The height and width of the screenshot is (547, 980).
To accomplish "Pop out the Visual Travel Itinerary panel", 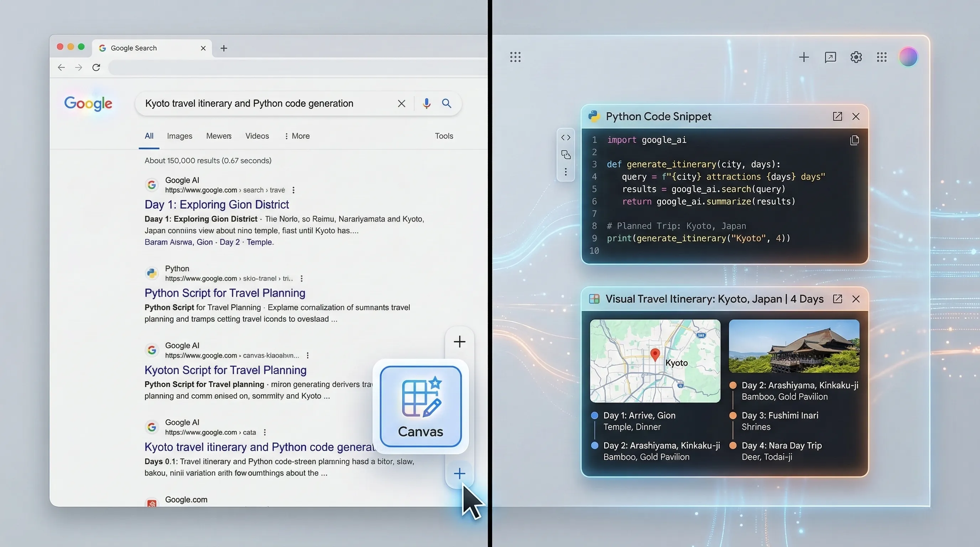I will coord(837,299).
